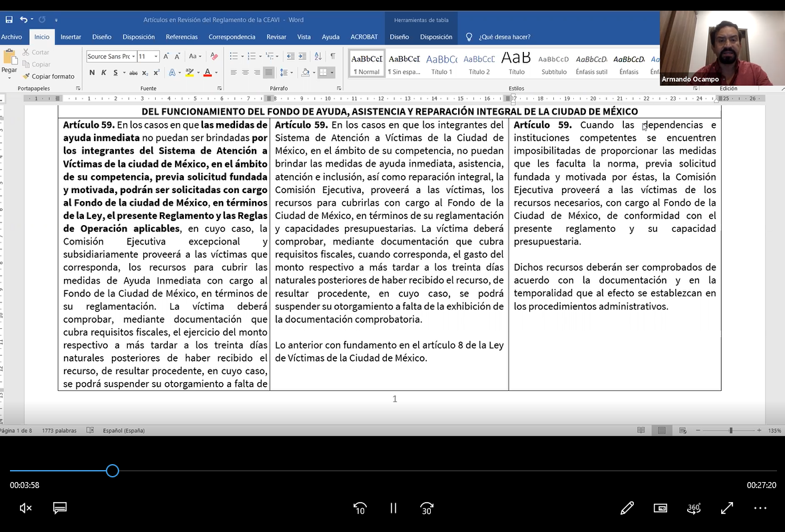Toggle underline (S) formatting
Screen dimensions: 785x532
115,73
